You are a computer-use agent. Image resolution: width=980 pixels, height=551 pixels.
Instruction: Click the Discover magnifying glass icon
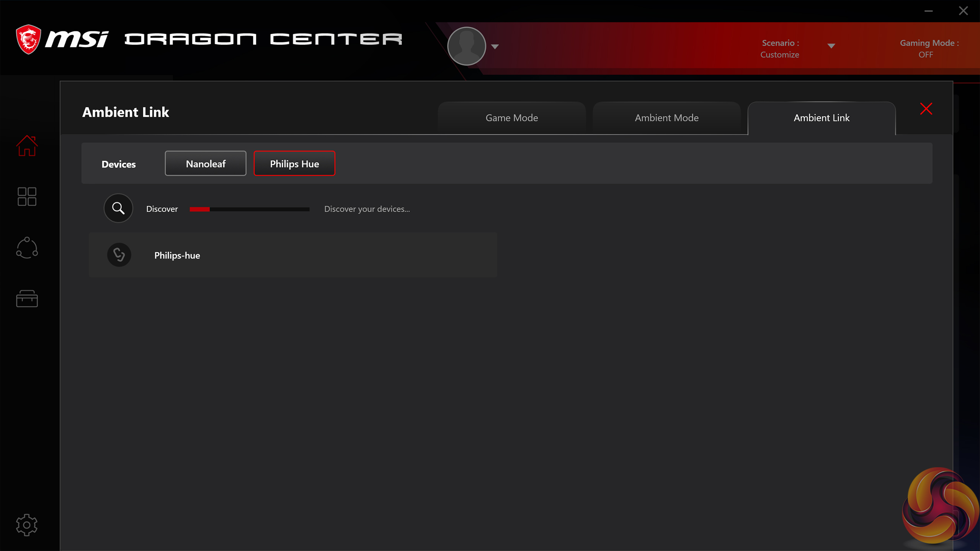[x=118, y=208]
